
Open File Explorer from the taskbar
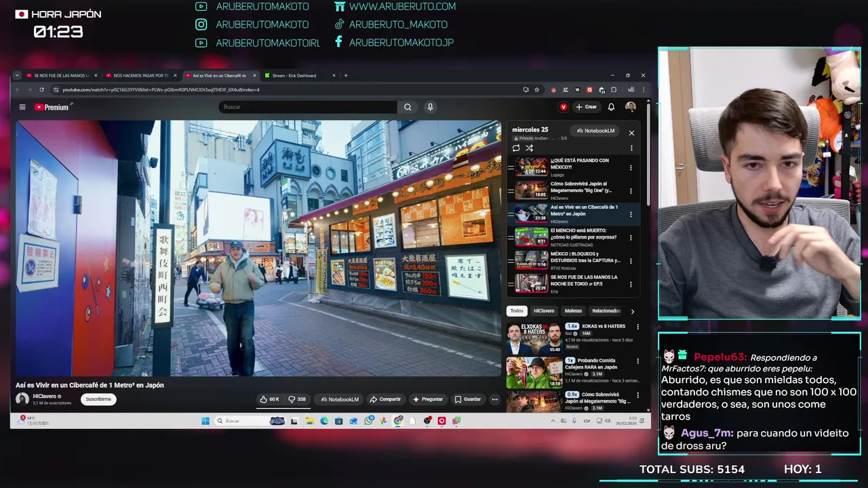[309, 421]
